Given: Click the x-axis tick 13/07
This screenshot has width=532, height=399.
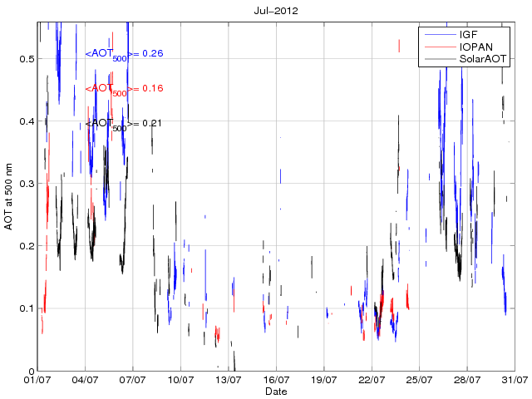Looking at the screenshot, I should tap(229, 380).
